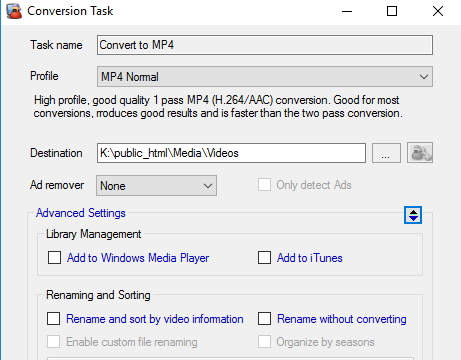Close the Conversion Task dialog
This screenshot has height=360, width=461.
(x=438, y=11)
